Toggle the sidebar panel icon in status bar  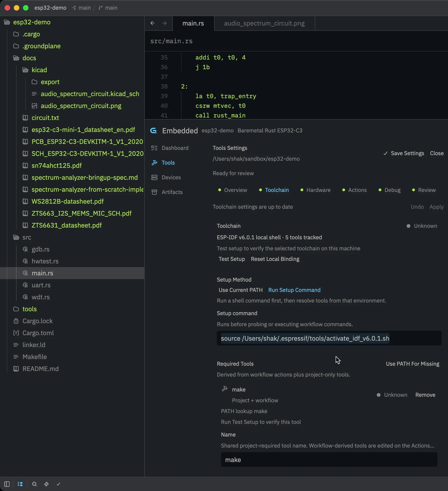point(7,484)
